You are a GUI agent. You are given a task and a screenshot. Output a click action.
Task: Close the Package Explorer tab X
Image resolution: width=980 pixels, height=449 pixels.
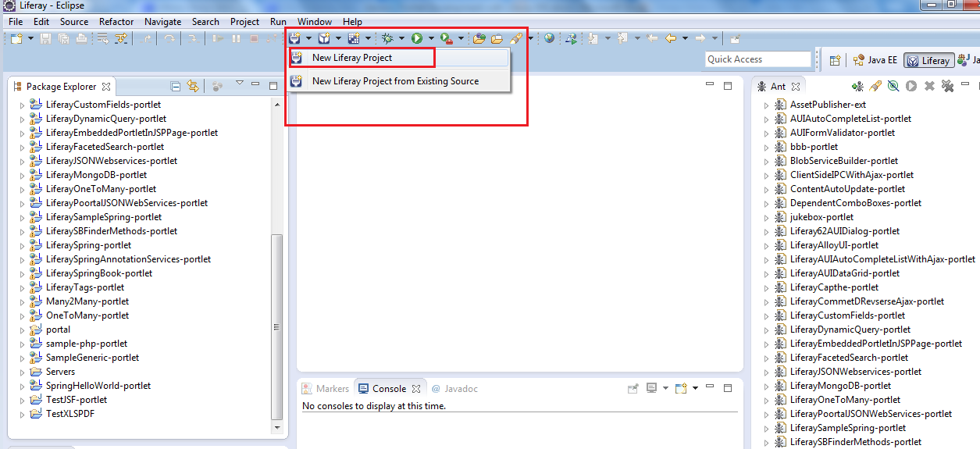coord(106,87)
